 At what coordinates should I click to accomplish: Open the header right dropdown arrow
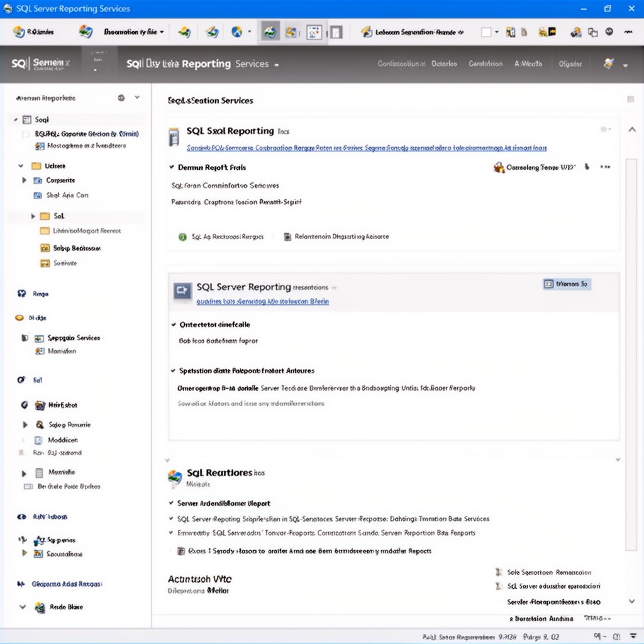(625, 65)
